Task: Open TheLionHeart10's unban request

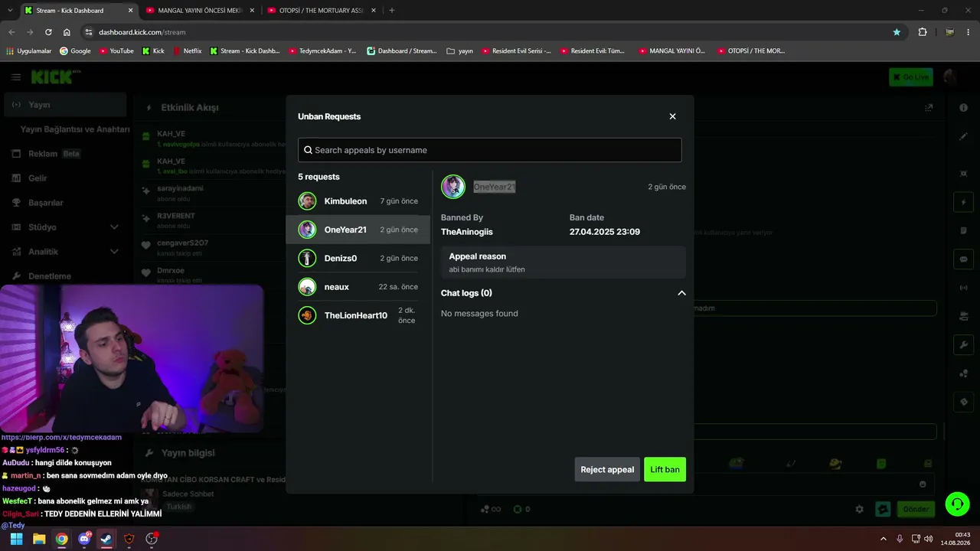Action: [358, 315]
